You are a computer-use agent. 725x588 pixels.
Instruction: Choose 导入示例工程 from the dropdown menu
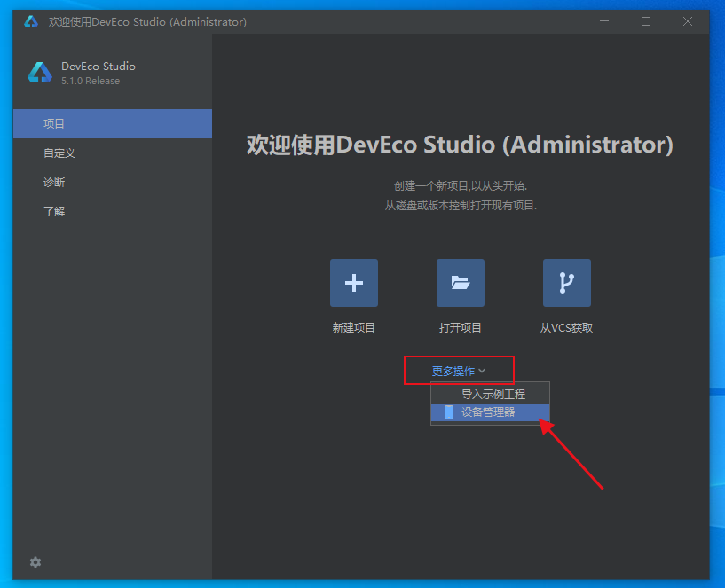(x=493, y=394)
